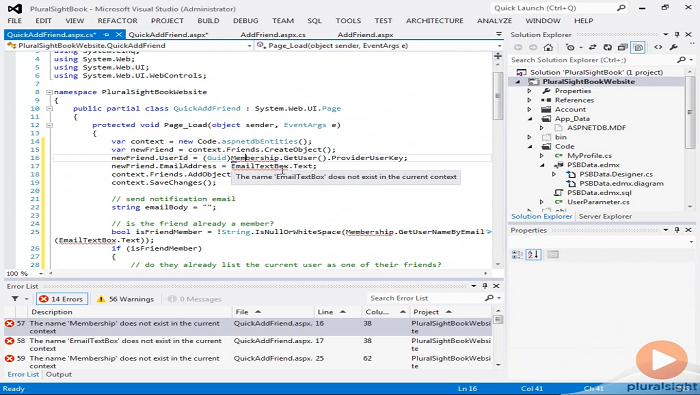Open the BUILD menu
The height and width of the screenshot is (395, 700).
[x=208, y=21]
